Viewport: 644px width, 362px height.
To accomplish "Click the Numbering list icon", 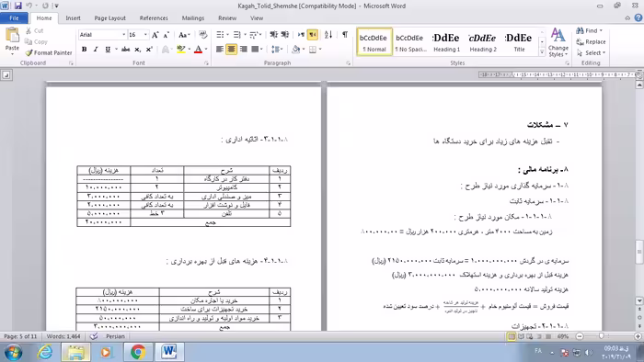I will coord(237,34).
